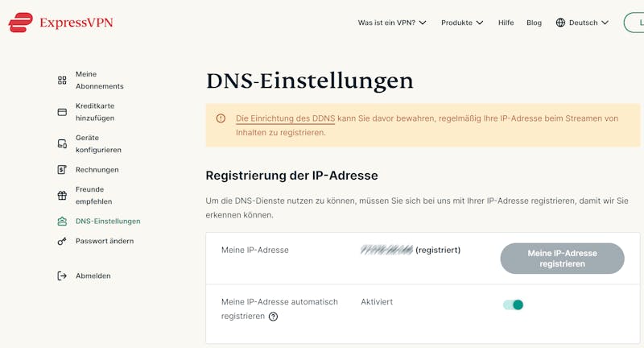
Task: Click the help question mark icon
Action: pyautogui.click(x=273, y=317)
